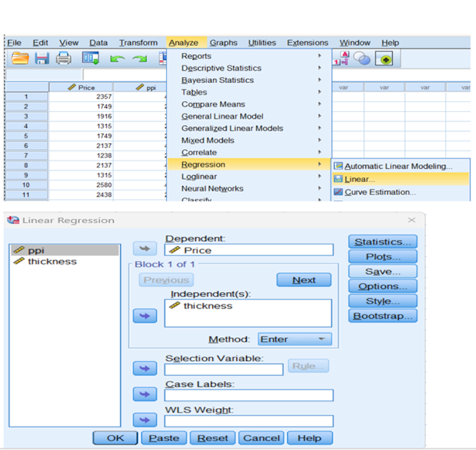Click the Show All Variables toolbar icon
The width and height of the screenshot is (476, 450).
click(x=384, y=59)
